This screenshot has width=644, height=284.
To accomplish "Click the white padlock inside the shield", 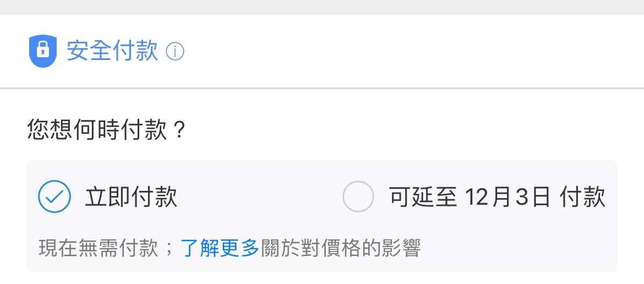I will point(43,50).
